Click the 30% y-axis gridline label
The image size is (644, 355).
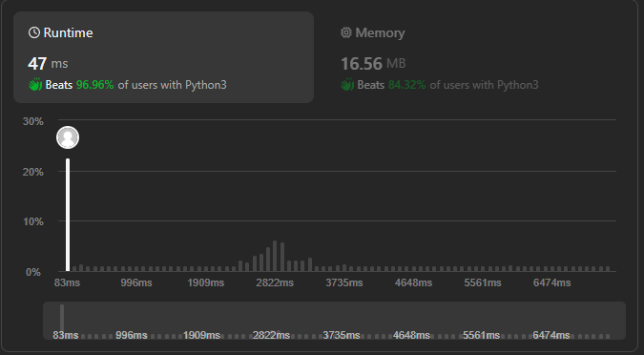pyautogui.click(x=32, y=121)
